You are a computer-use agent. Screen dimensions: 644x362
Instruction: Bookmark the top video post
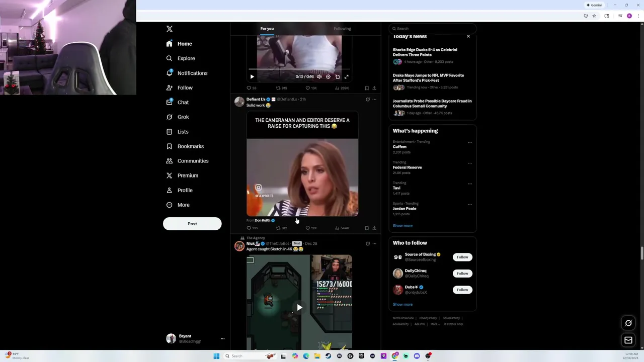click(367, 88)
